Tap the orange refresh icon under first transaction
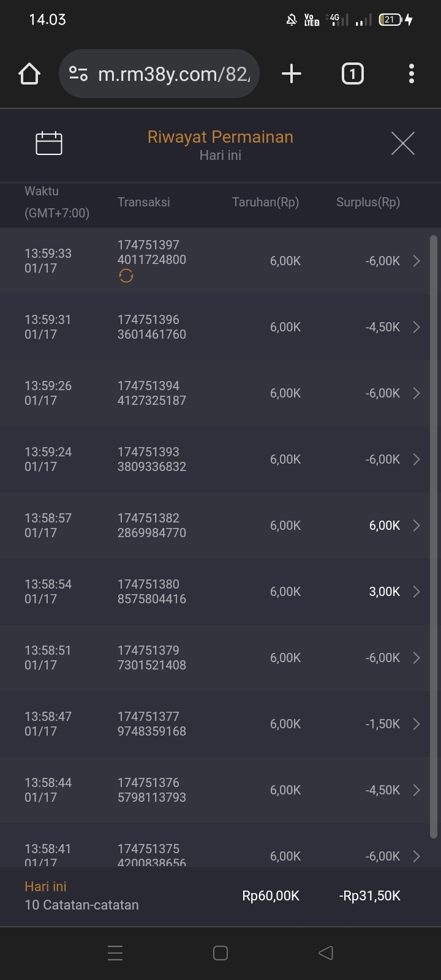This screenshot has width=441, height=980. click(126, 276)
